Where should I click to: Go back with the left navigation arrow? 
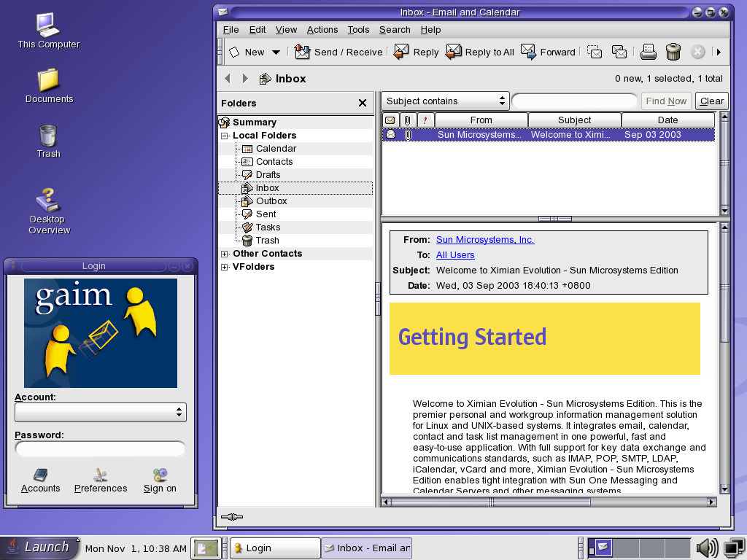pyautogui.click(x=228, y=79)
